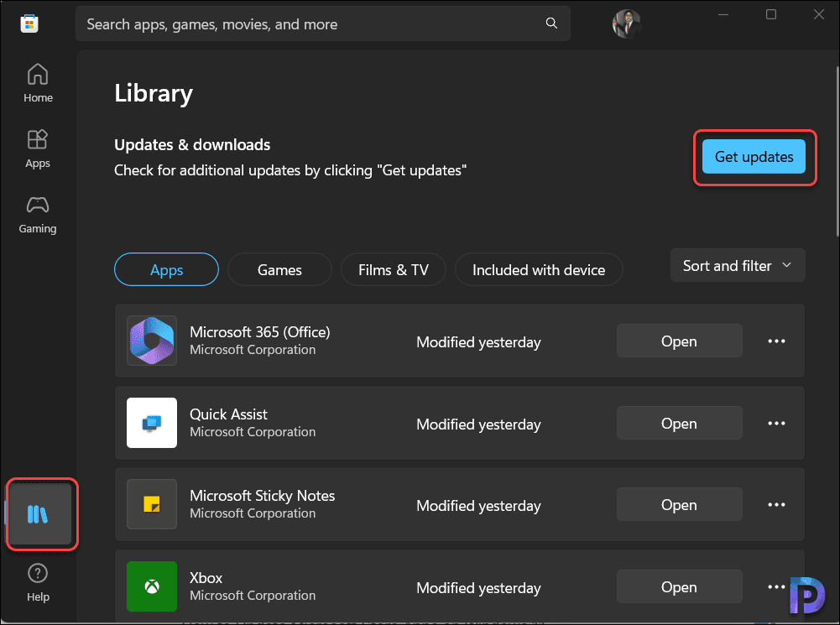The width and height of the screenshot is (840, 625).
Task: Open more options for Xbox
Action: coord(775,586)
